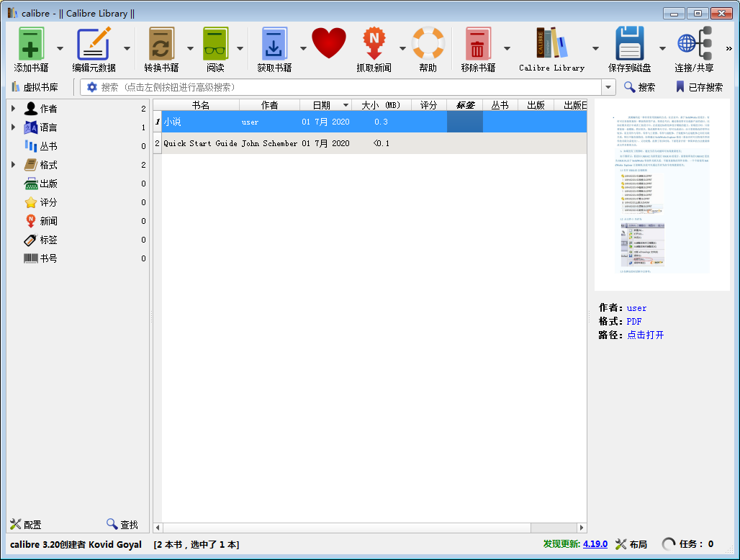Image resolution: width=740 pixels, height=560 pixels.
Task: Open Calibre Library dropdown arrow
Action: pyautogui.click(x=595, y=48)
